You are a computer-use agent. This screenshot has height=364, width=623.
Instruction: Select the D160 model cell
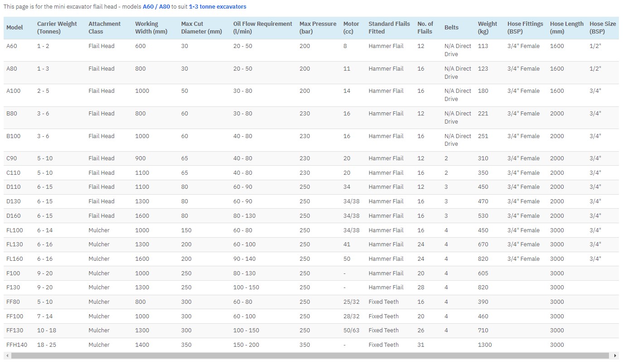[x=13, y=216]
